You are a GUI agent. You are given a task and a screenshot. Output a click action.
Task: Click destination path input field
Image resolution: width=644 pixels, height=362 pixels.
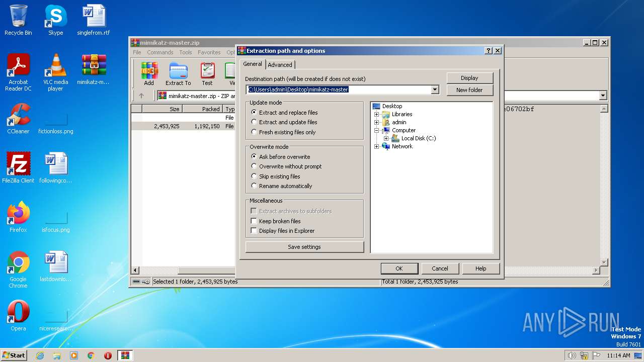(339, 89)
